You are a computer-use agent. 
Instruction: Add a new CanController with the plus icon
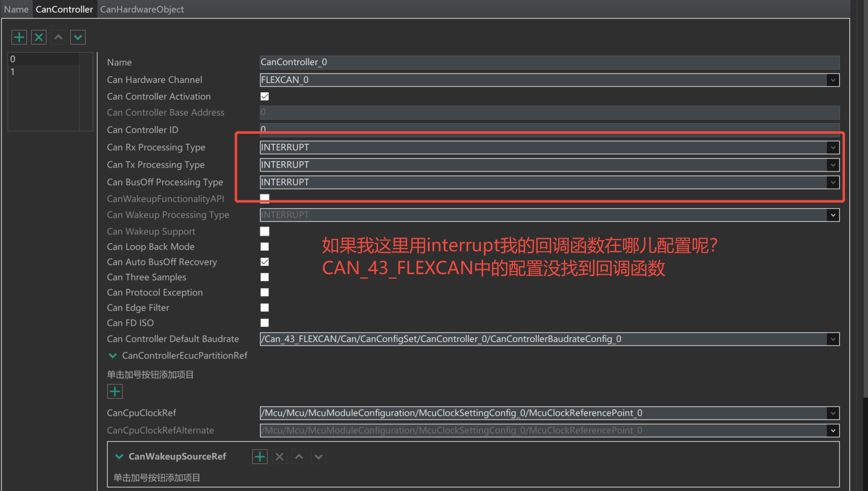[x=19, y=37]
